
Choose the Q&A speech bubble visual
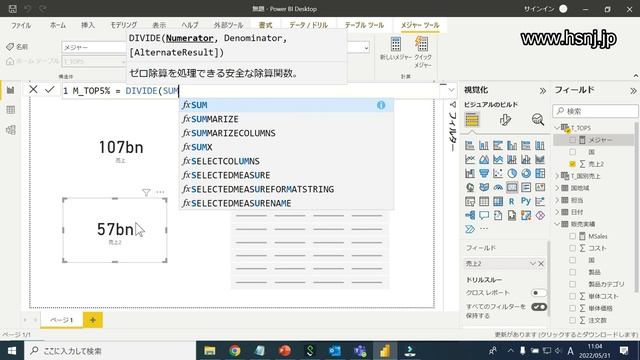click(484, 215)
